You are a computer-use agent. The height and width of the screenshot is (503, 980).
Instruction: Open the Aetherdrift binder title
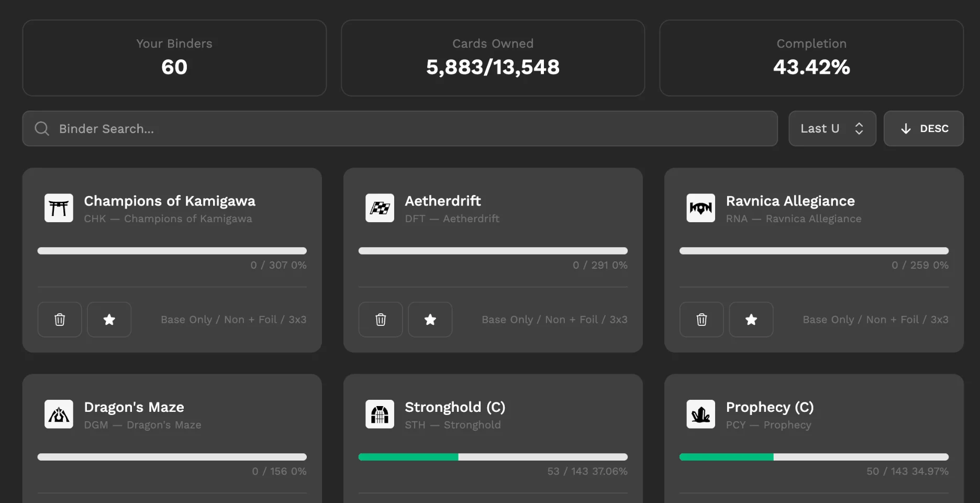click(443, 201)
